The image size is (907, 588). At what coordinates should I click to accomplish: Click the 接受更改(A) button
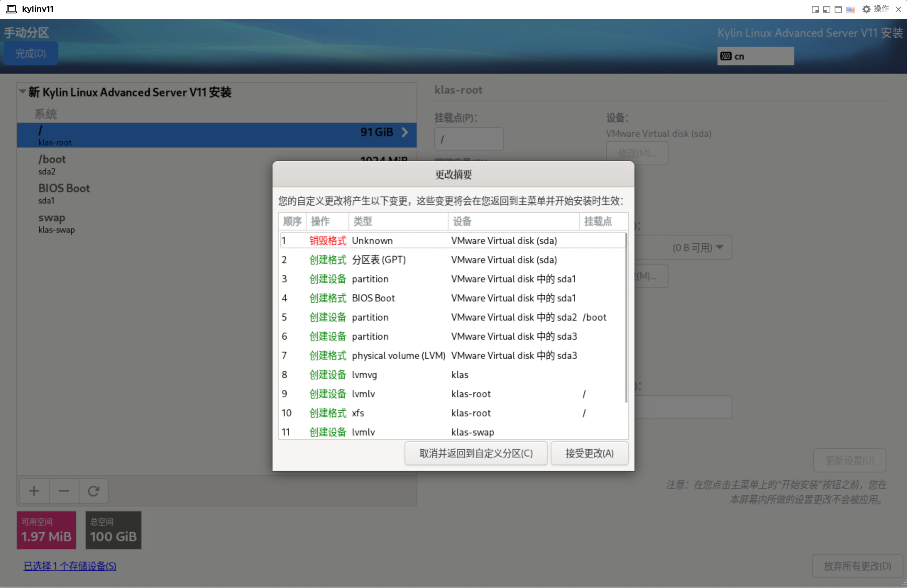pyautogui.click(x=589, y=453)
